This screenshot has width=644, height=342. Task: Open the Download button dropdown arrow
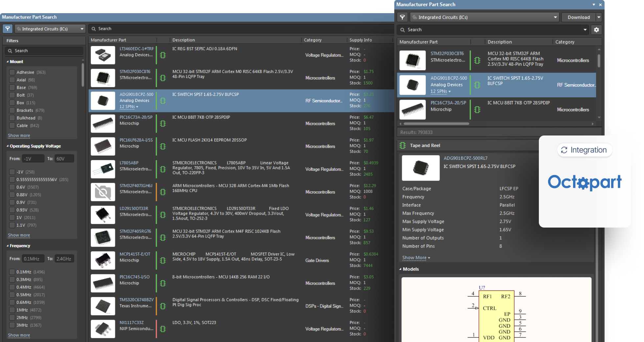click(599, 17)
